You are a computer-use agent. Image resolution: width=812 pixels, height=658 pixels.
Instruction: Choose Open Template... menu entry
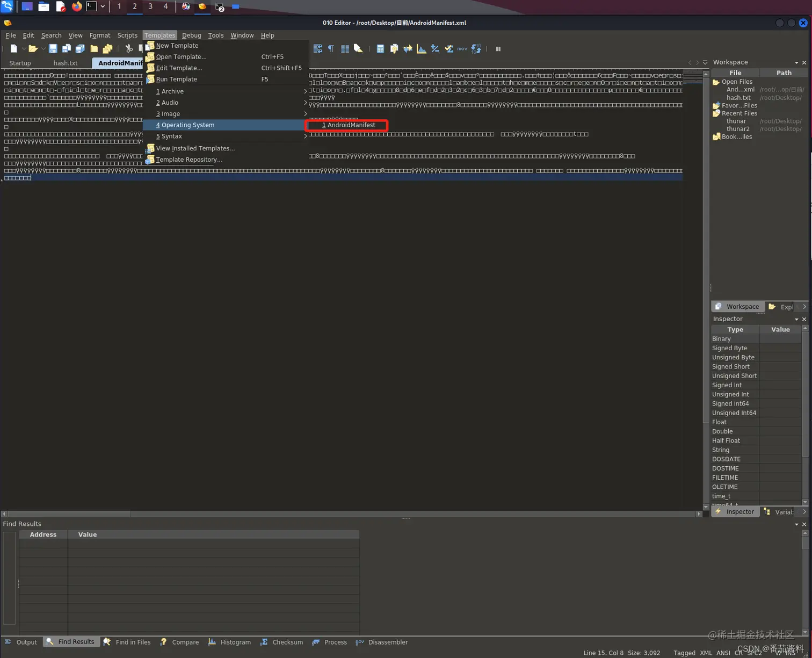click(x=226, y=57)
